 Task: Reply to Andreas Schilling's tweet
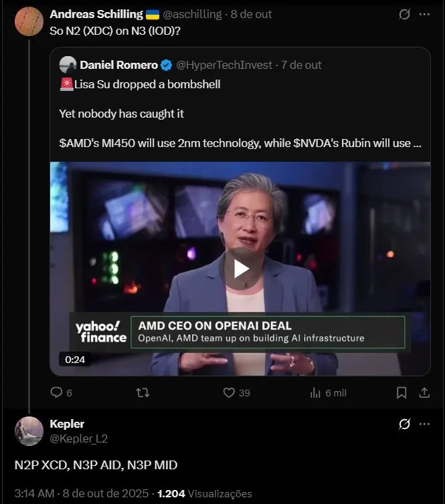pos(57,393)
